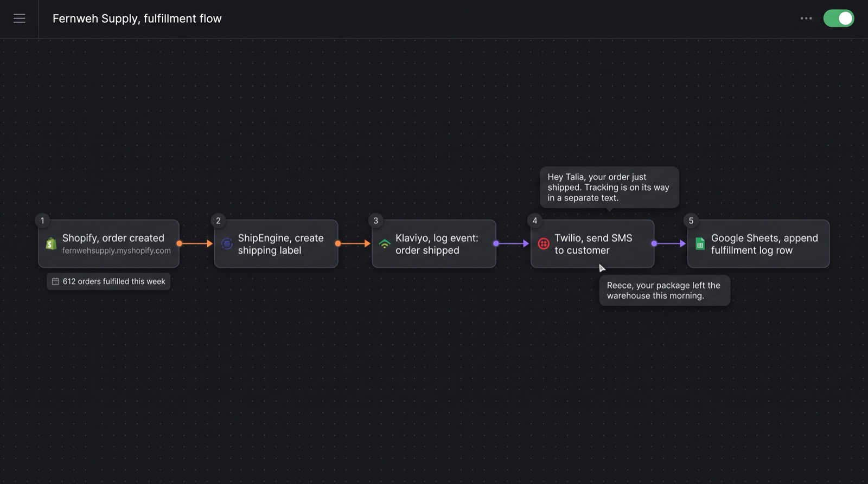This screenshot has width=868, height=484.
Task: Click the orange output port on ShipEngine node
Action: coord(338,244)
